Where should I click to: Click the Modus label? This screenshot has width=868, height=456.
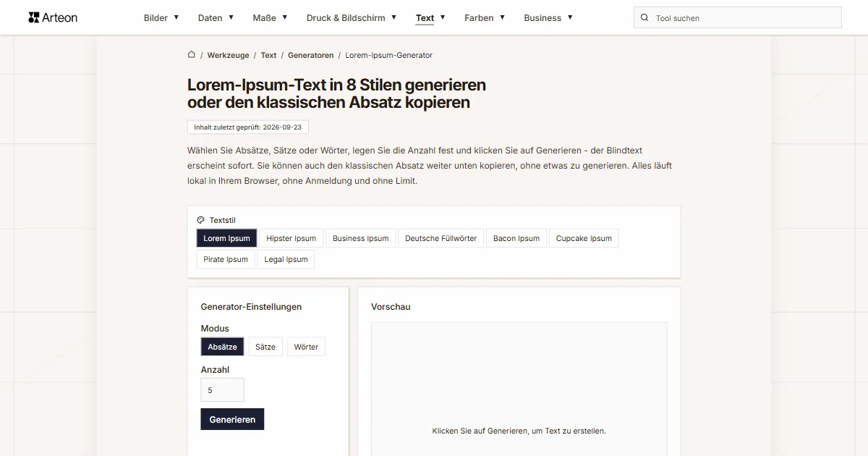point(215,329)
